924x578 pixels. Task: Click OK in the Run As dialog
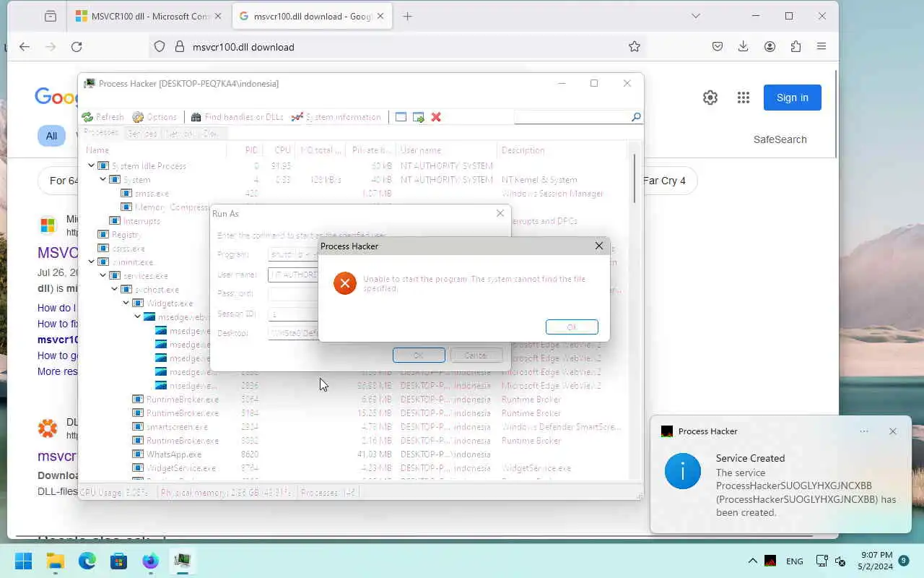(419, 355)
